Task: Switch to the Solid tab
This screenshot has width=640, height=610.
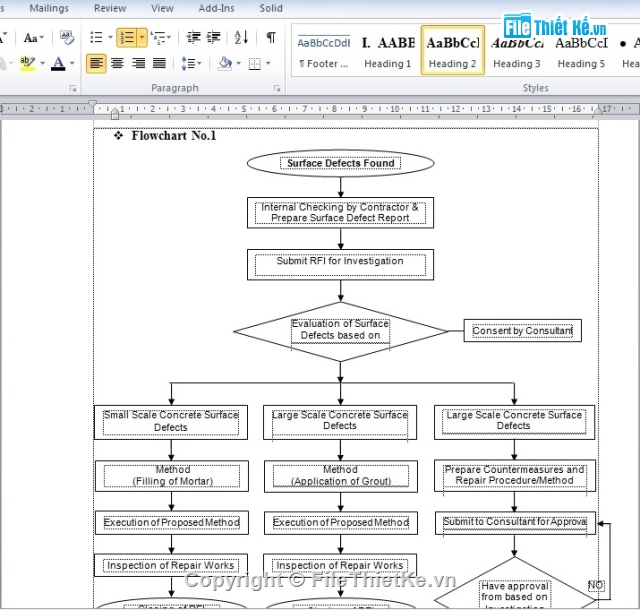Action: coord(271,8)
